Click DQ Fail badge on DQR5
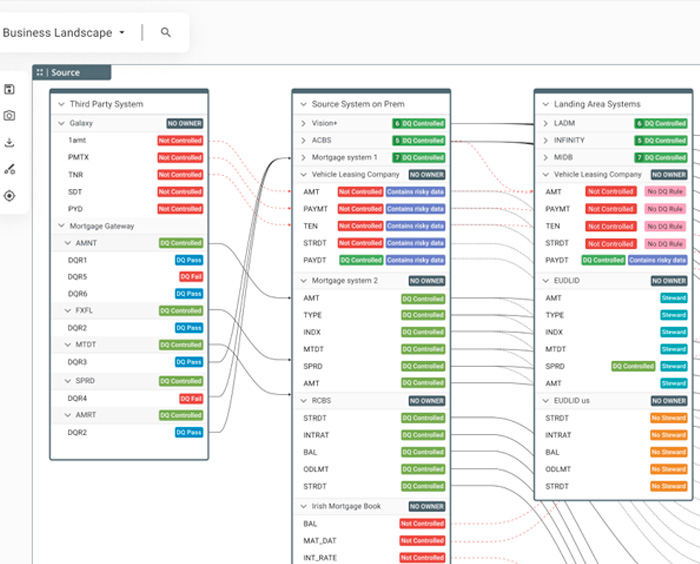 pyautogui.click(x=191, y=277)
